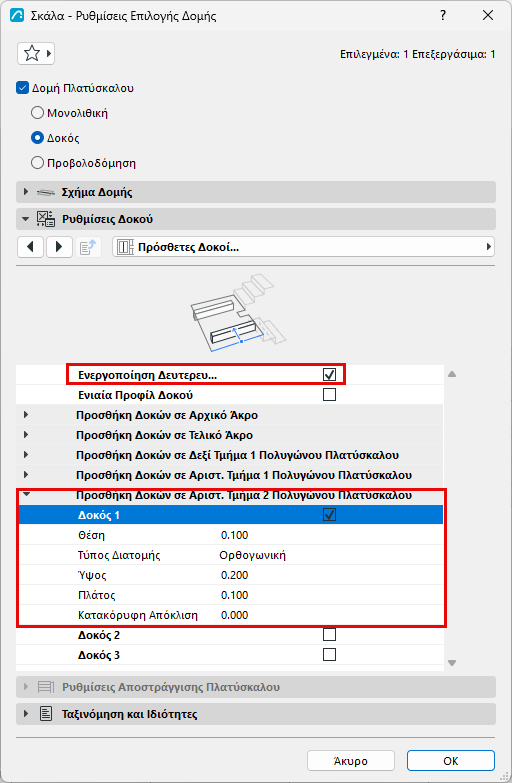Uncheck the Δοκός 1 checkbox
Image resolution: width=512 pixels, height=783 pixels.
coord(329,514)
